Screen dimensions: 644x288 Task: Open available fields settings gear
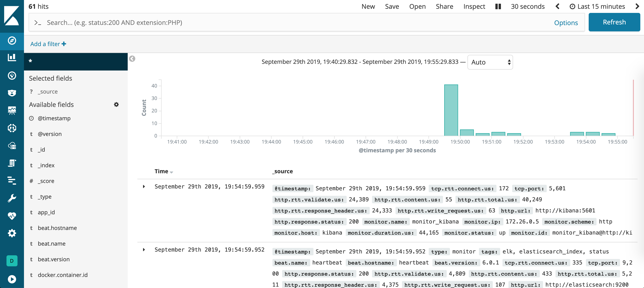tap(116, 105)
